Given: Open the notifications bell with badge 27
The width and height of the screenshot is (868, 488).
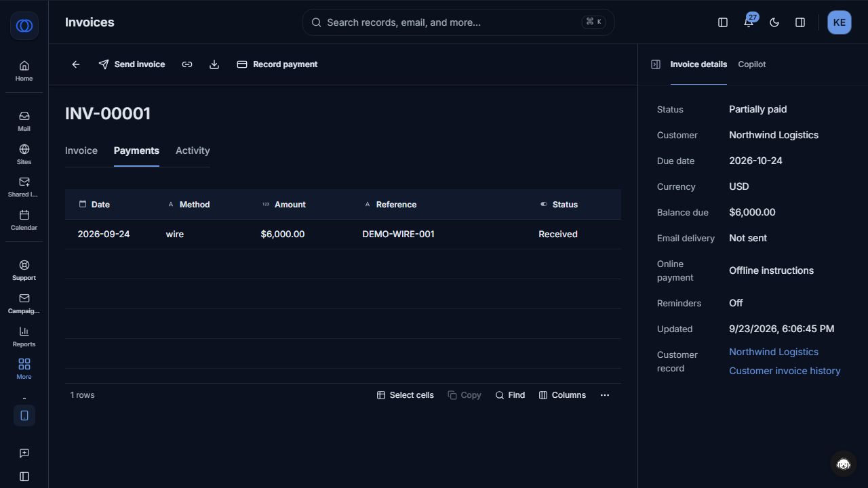Looking at the screenshot, I should coord(749,22).
